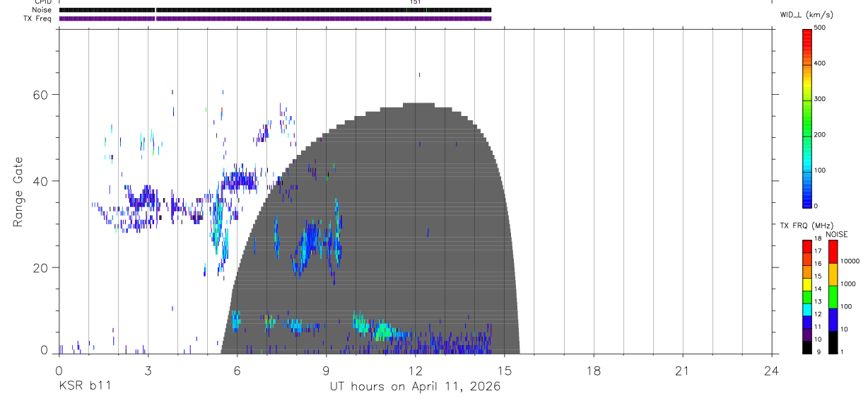Click the '1000' value on NOISE scale
Viewport: 868px width, 401px height.
848,284
